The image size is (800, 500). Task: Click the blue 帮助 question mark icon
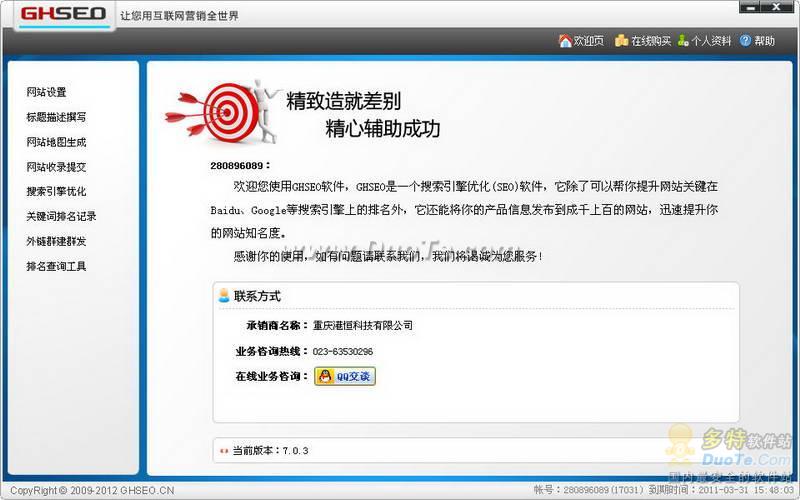pyautogui.click(x=745, y=41)
